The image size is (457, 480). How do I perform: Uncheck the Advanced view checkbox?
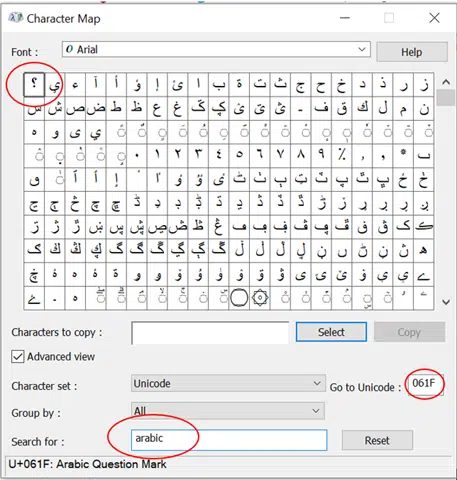[x=18, y=357]
